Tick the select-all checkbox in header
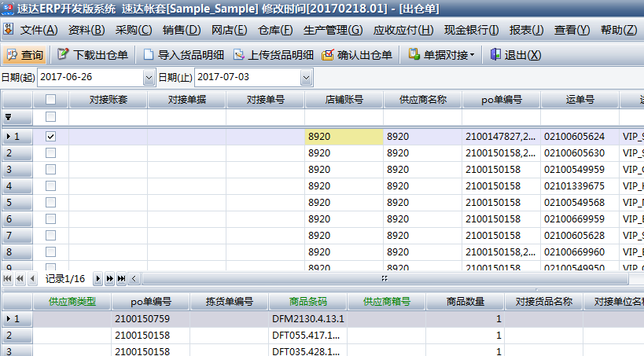The height and width of the screenshot is (356, 644). click(50, 99)
